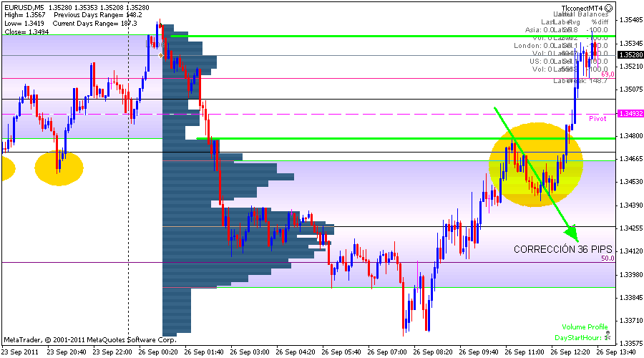Click the magenta Pivot label
The height and width of the screenshot is (358, 644).
(597, 117)
